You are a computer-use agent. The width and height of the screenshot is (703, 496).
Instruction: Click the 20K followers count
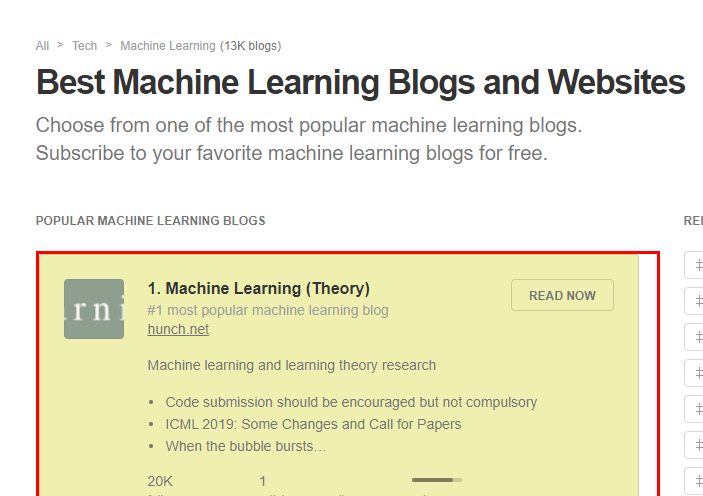pyautogui.click(x=160, y=481)
